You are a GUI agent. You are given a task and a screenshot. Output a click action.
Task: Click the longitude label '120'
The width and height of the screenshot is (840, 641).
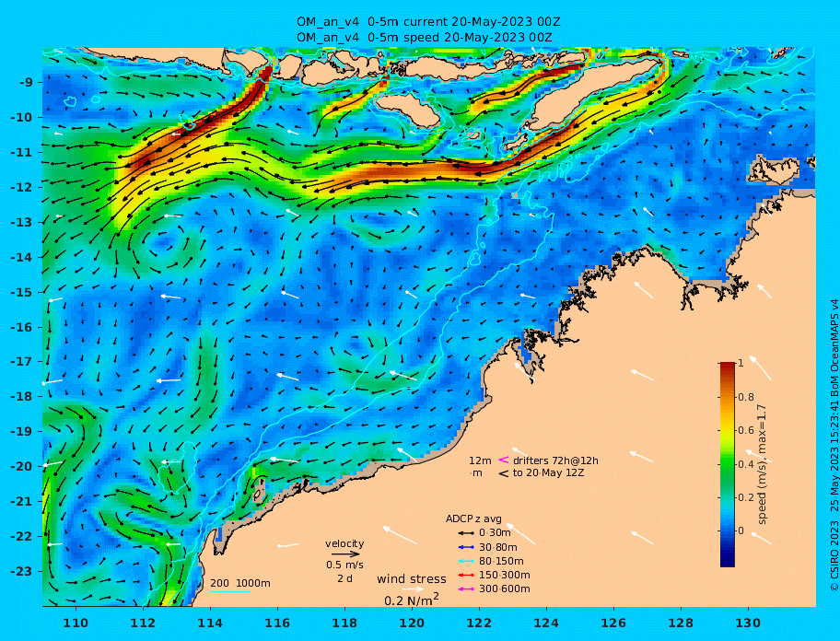tap(412, 623)
